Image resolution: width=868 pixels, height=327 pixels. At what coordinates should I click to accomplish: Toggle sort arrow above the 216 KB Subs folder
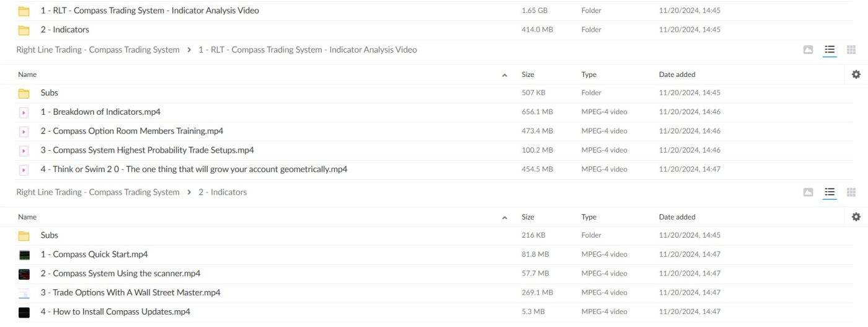pyautogui.click(x=505, y=218)
